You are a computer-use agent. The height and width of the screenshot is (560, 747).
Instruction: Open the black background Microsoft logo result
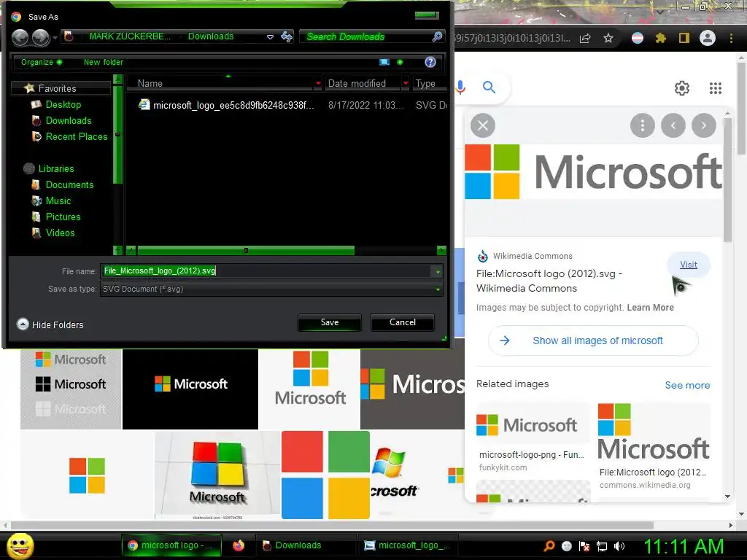190,389
